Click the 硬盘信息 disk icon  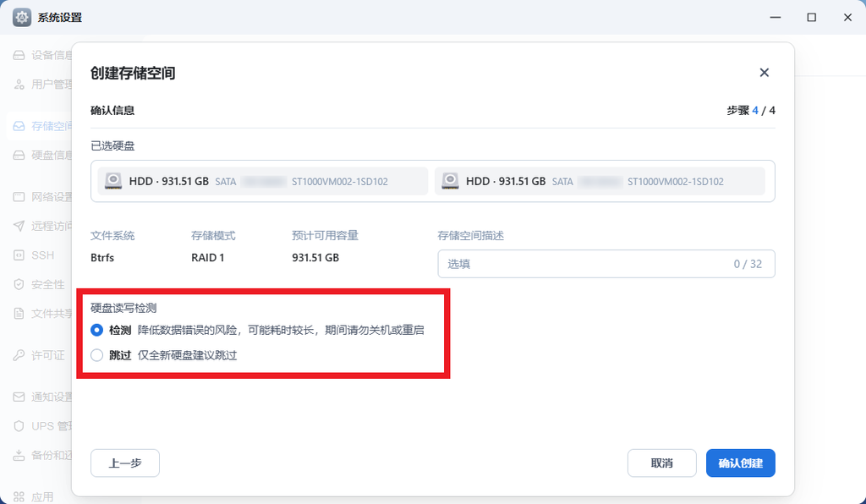(19, 156)
